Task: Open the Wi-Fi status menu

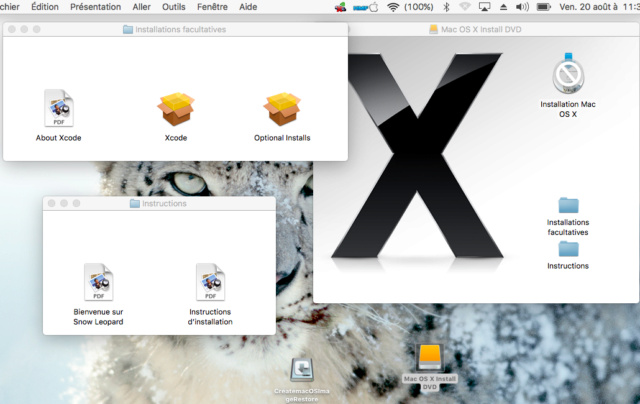Action: [x=393, y=7]
